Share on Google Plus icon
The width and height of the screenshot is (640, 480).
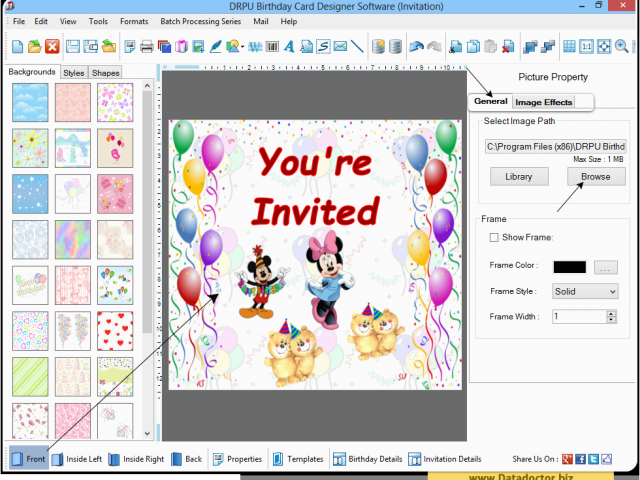pyautogui.click(x=567, y=459)
